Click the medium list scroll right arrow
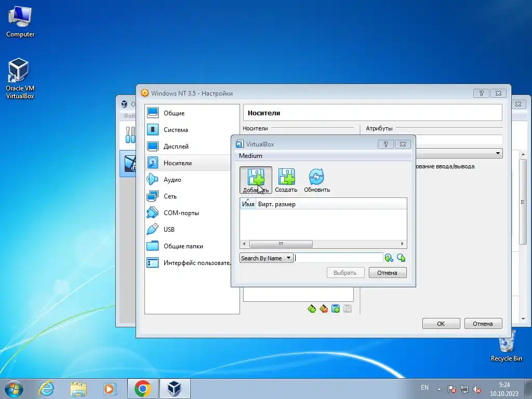 403,244
